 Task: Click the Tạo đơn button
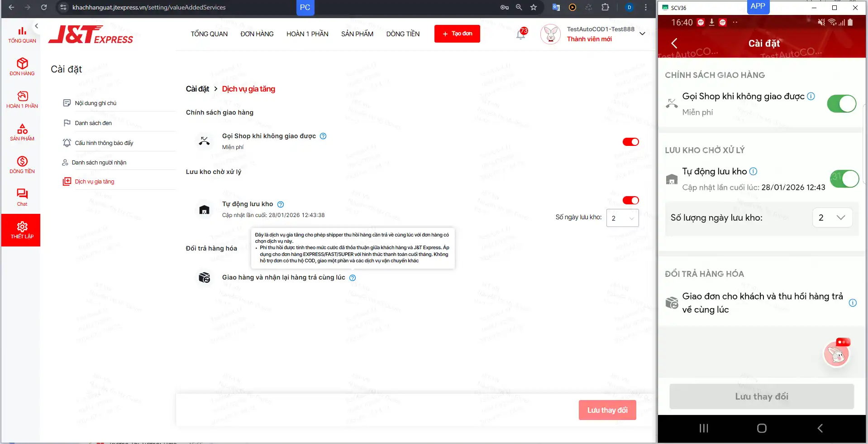click(x=457, y=34)
